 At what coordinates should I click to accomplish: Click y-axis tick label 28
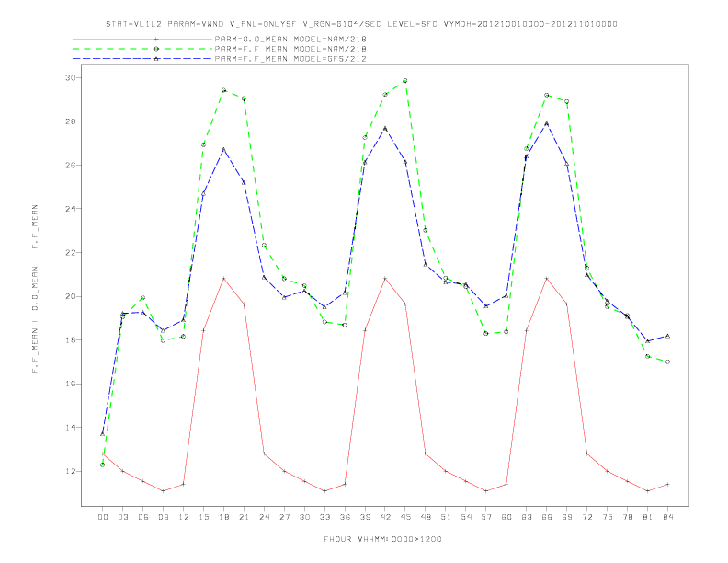(x=70, y=121)
